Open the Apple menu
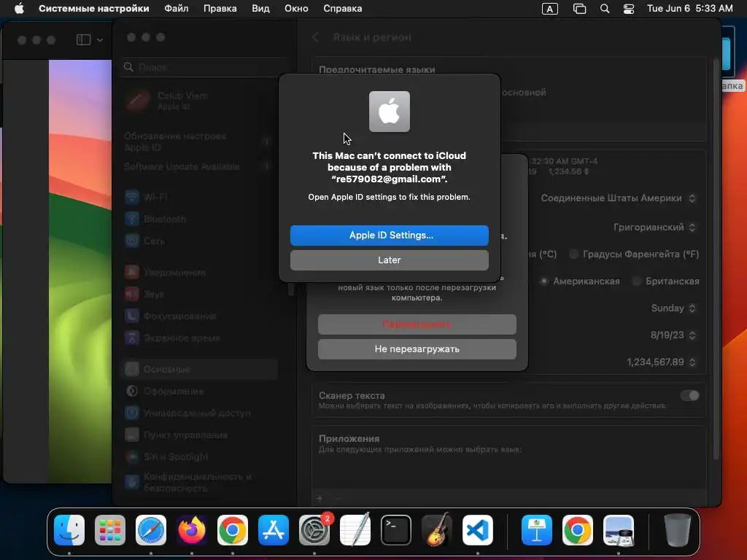The image size is (747, 560). 19,9
